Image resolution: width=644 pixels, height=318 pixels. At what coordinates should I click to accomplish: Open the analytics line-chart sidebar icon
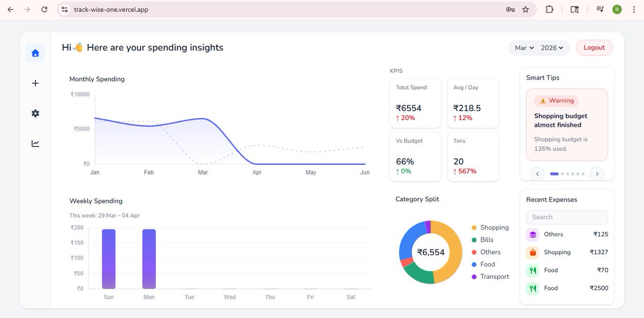(35, 143)
